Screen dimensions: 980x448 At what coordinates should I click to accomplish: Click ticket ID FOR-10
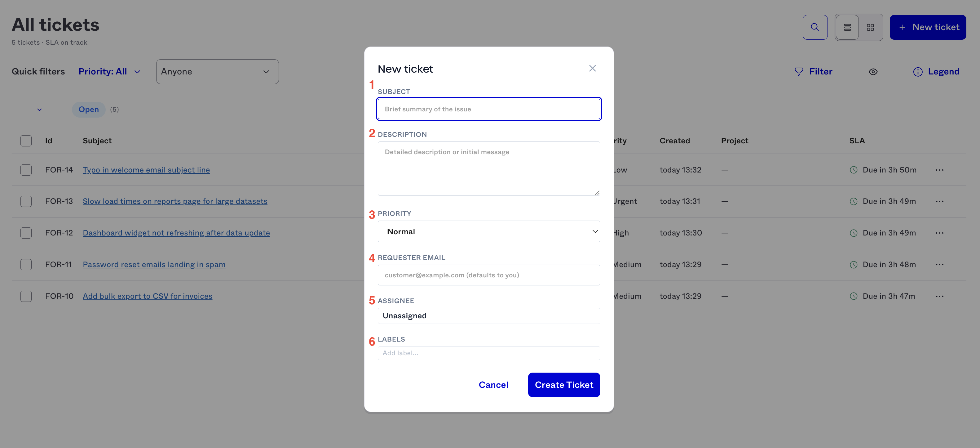tap(59, 296)
